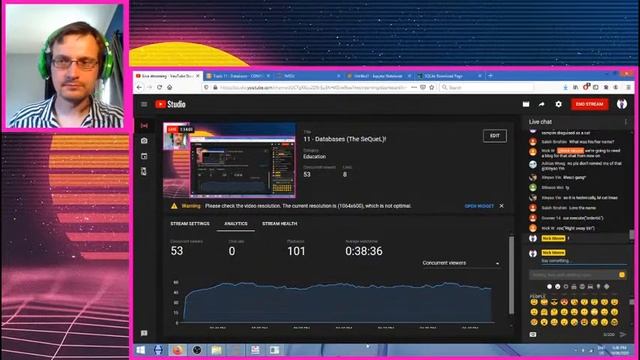Click the emoji search field
The image size is (640, 360).
(573, 275)
